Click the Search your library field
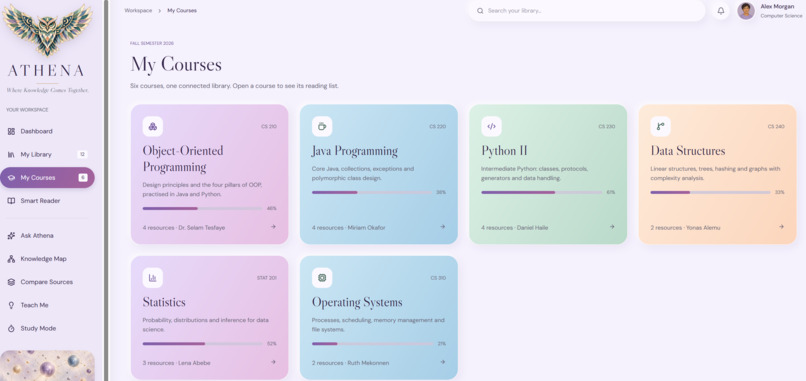This screenshot has height=381, width=806. tap(587, 11)
